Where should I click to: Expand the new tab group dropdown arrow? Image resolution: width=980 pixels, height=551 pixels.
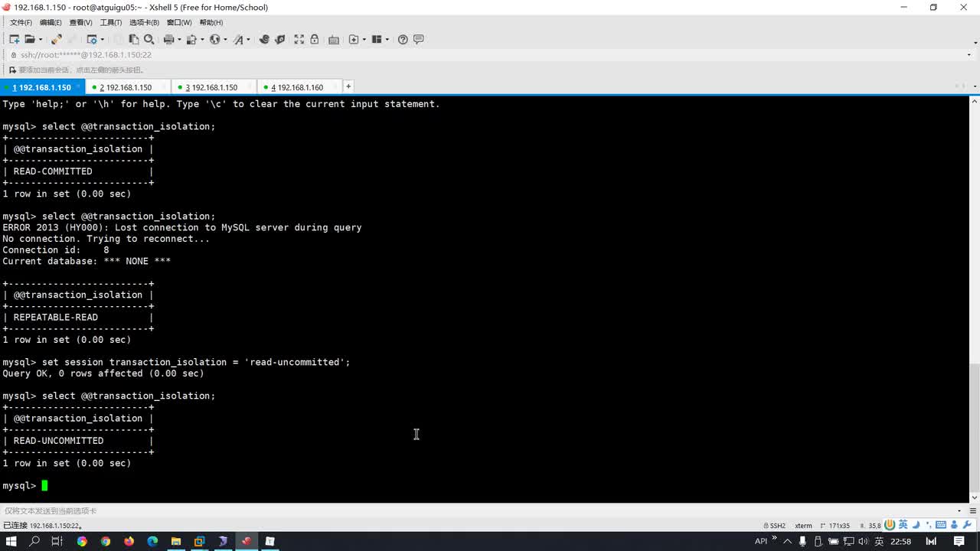pyautogui.click(x=364, y=40)
